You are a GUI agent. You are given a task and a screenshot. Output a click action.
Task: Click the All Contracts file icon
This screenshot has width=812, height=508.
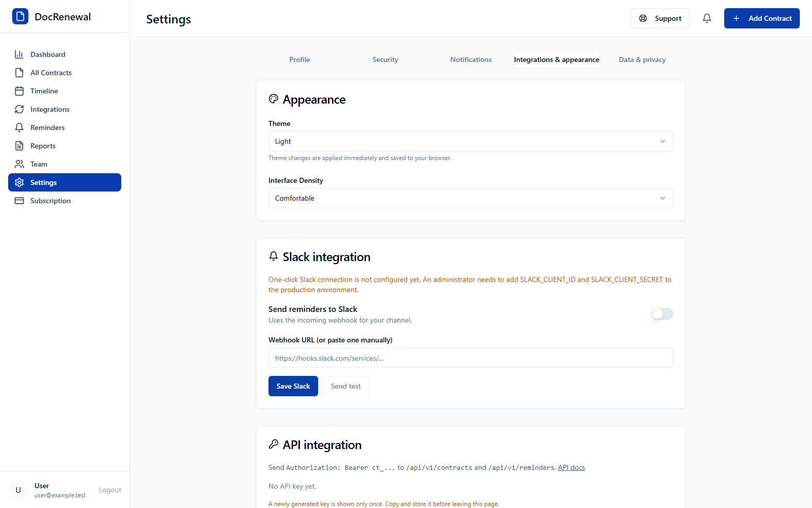point(19,73)
